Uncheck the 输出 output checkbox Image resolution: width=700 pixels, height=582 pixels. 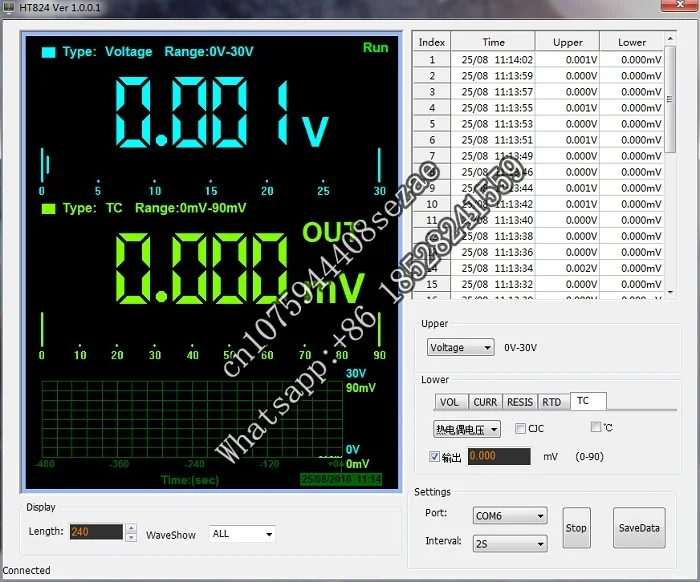[434, 457]
